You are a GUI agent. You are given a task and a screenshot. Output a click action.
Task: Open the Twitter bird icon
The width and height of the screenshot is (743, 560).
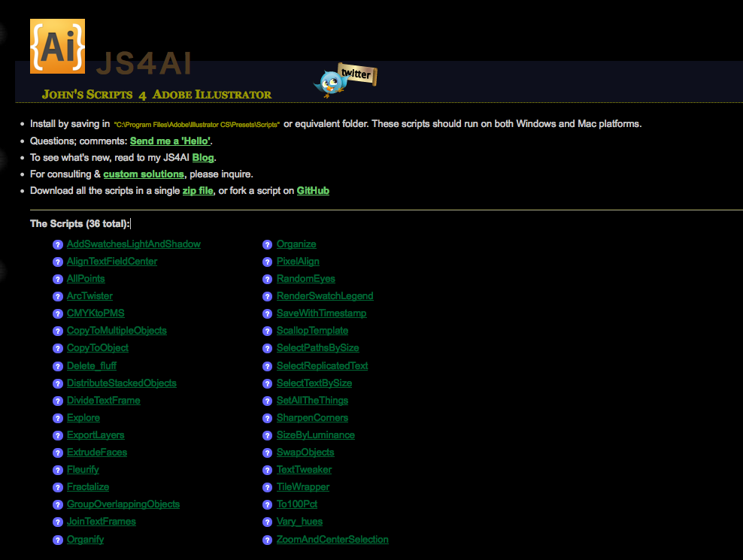(345, 80)
